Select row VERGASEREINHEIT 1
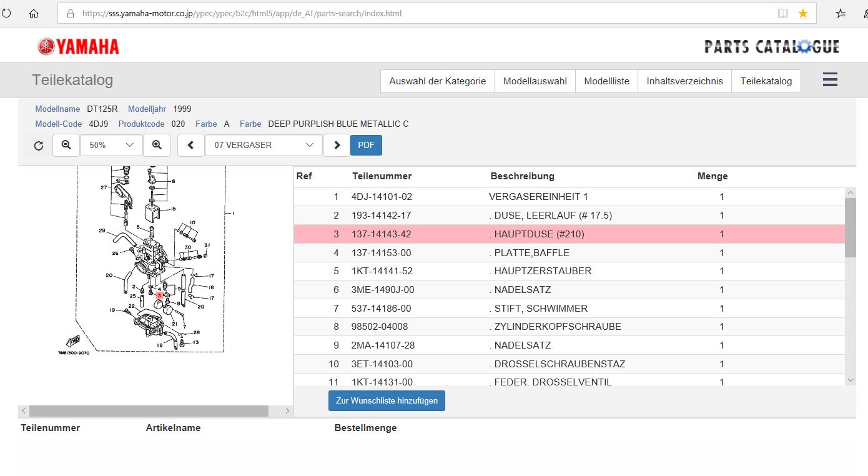 coord(570,197)
